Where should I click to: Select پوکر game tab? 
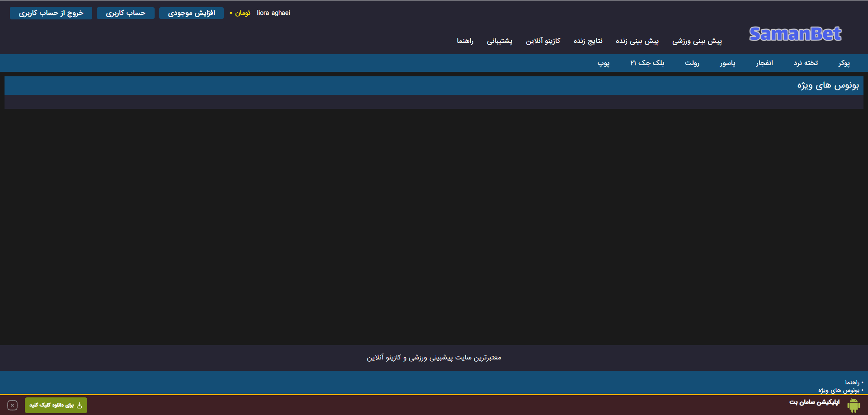tap(844, 63)
